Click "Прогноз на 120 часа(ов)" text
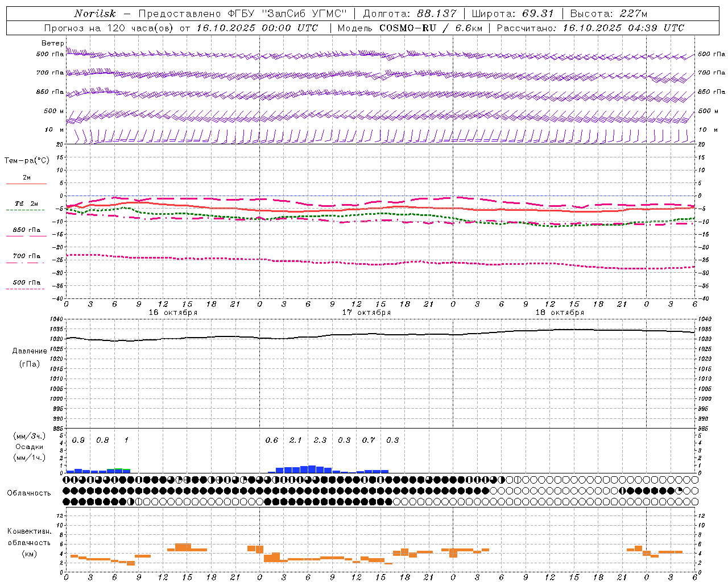The width and height of the screenshot is (728, 582). [x=110, y=28]
